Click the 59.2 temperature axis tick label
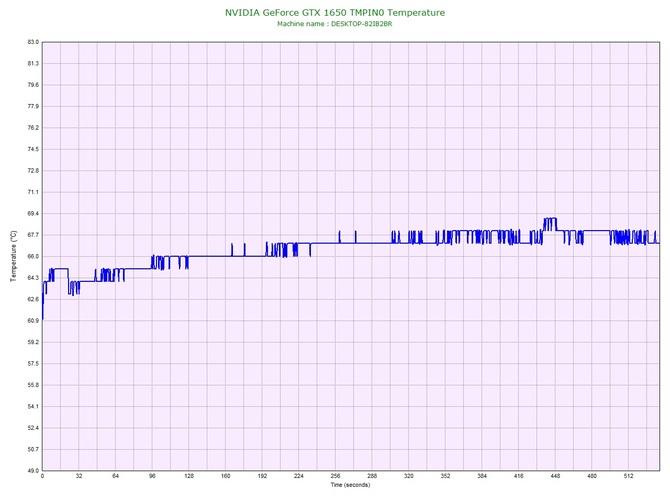The image size is (670, 502). coord(33,342)
